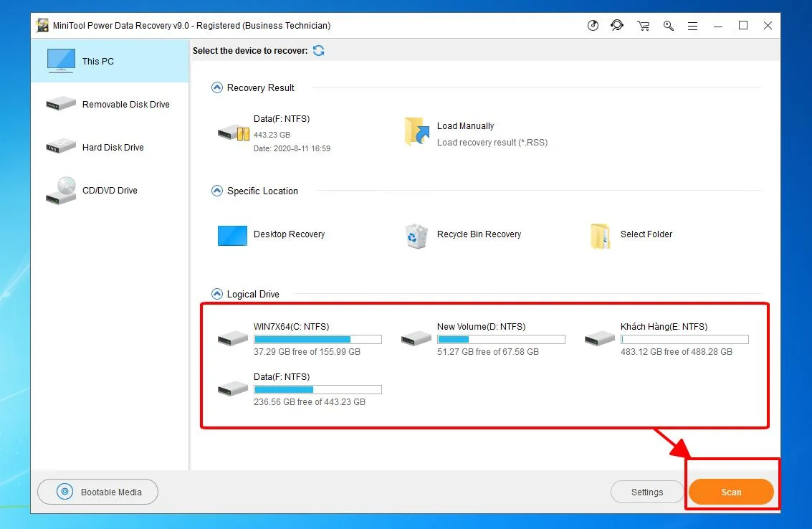
Task: Switch to CD/DVD Drive tab
Action: 110,190
